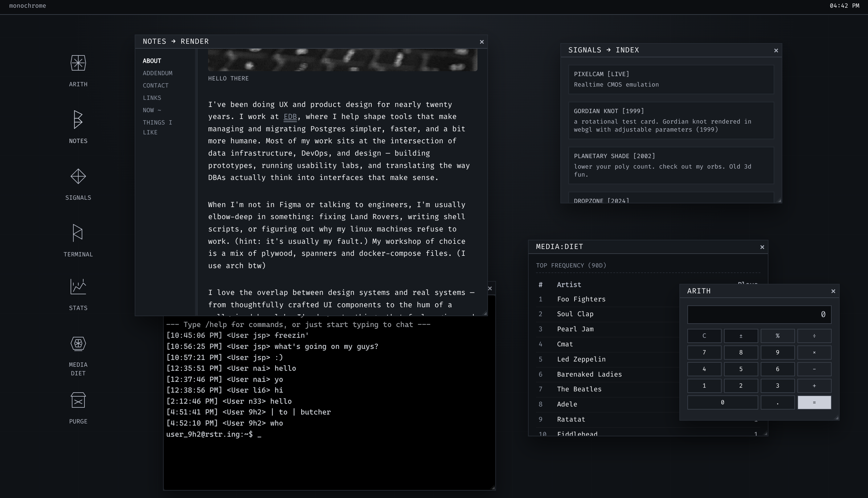Click the plus-minus key in ARITH
The width and height of the screenshot is (868, 498).
741,336
